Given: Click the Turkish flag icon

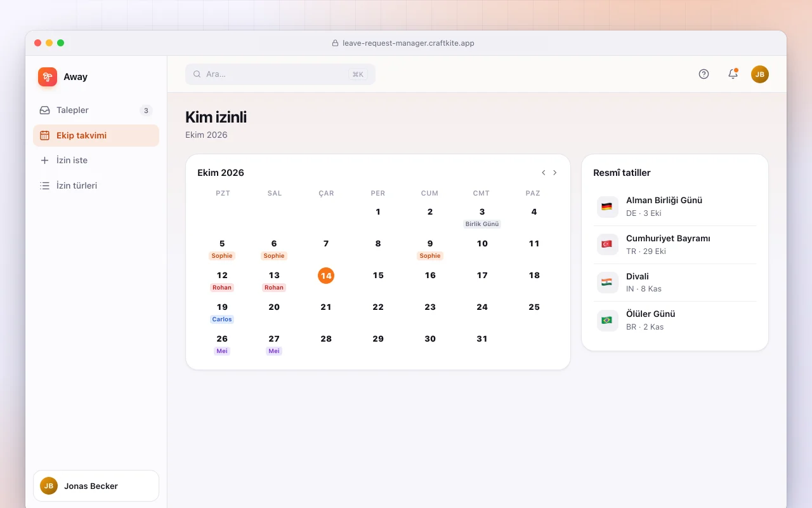Looking at the screenshot, I should 607,244.
